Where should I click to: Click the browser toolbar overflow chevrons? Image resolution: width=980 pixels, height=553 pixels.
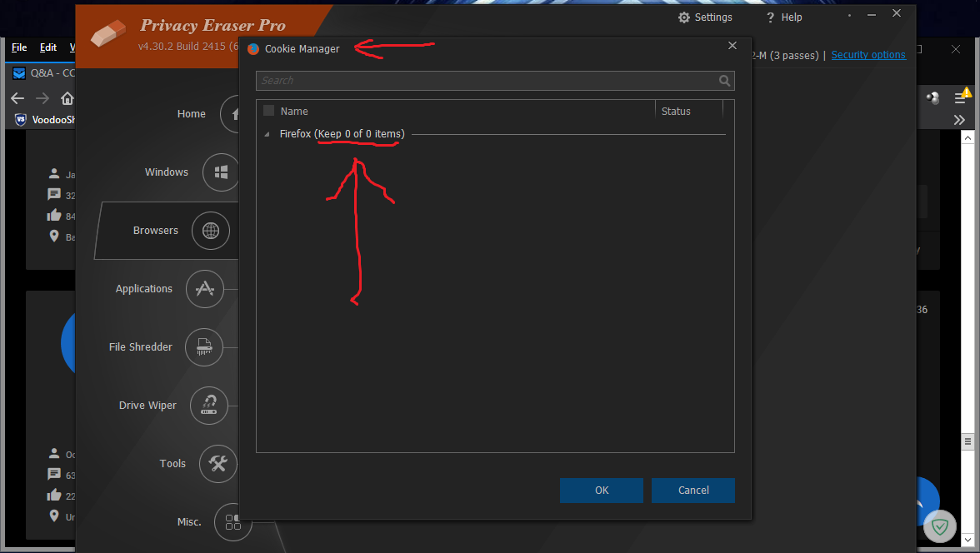(x=959, y=120)
